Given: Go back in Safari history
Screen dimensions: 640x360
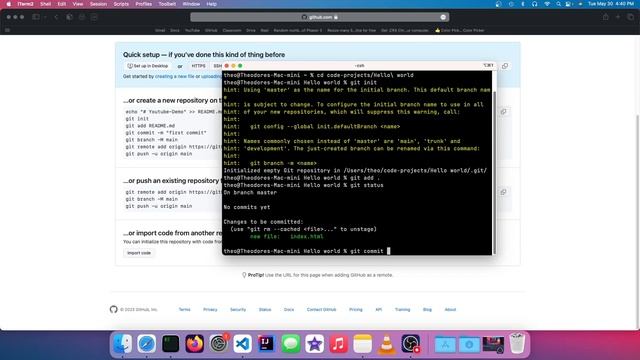Looking at the screenshot, I should [56, 17].
